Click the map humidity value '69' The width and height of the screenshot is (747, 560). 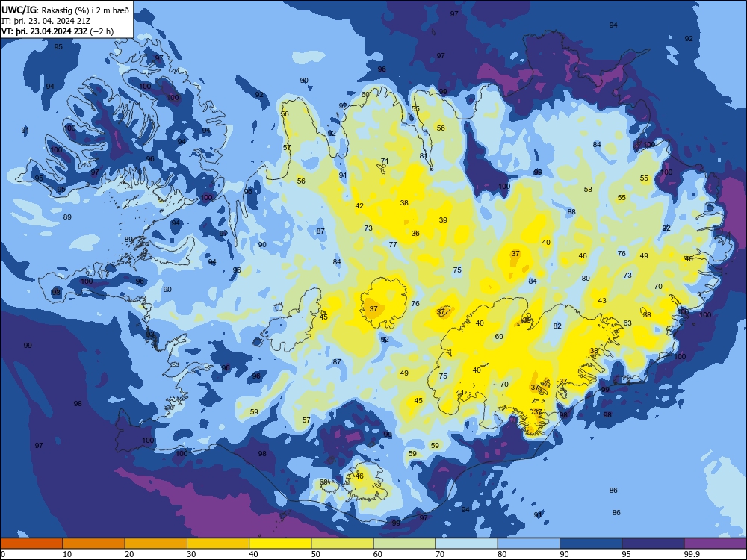click(x=499, y=336)
